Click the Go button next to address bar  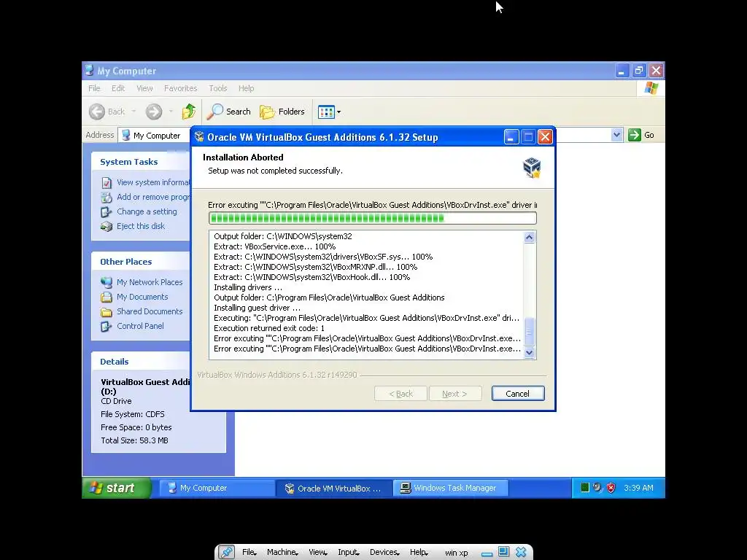coord(641,135)
